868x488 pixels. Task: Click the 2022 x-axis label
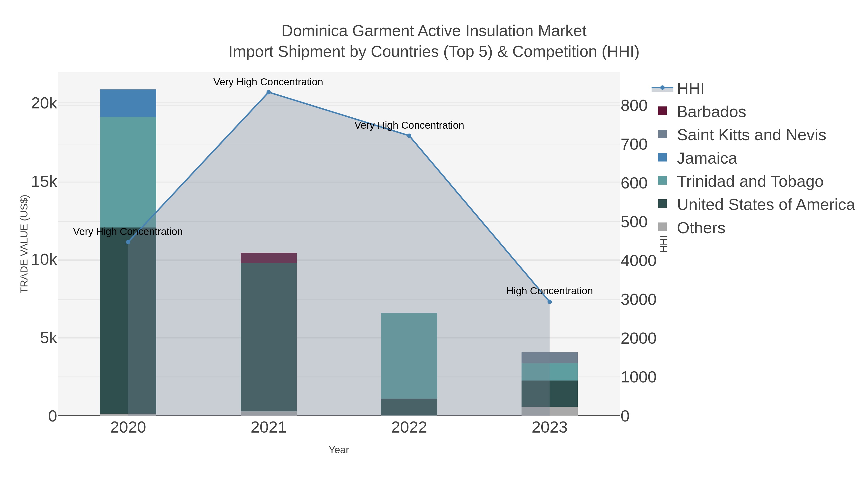409,428
